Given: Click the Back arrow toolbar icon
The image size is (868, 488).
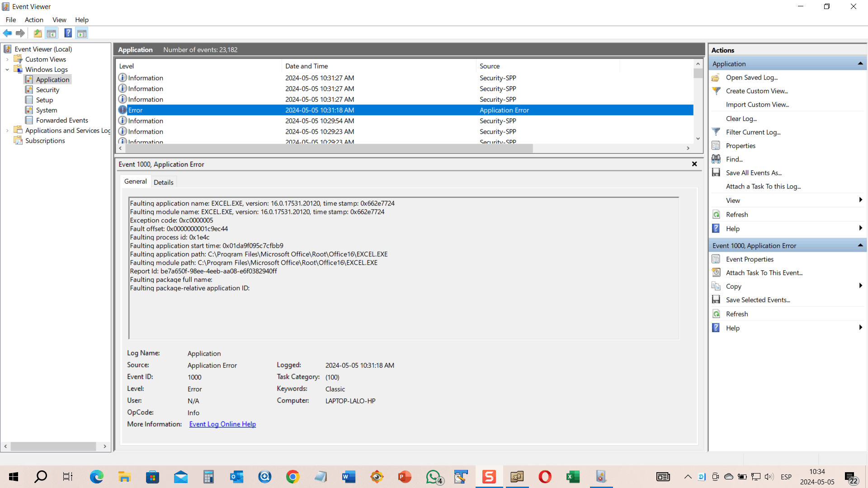Looking at the screenshot, I should coord(7,33).
